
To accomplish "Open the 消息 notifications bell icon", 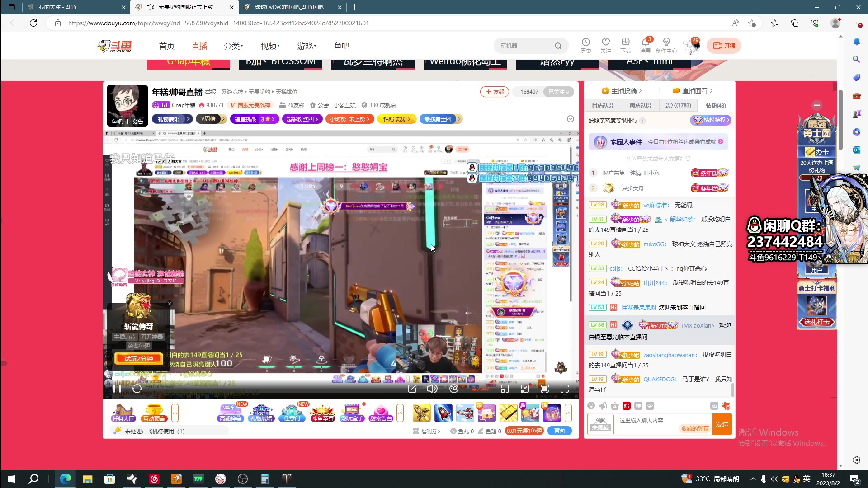I will (x=646, y=46).
